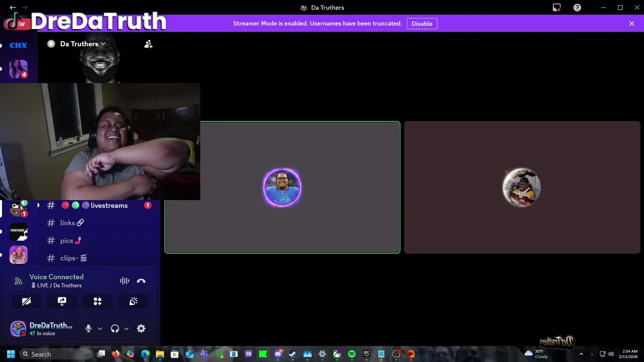
Task: Show hidden system tray icons chevron
Action: coord(581,354)
